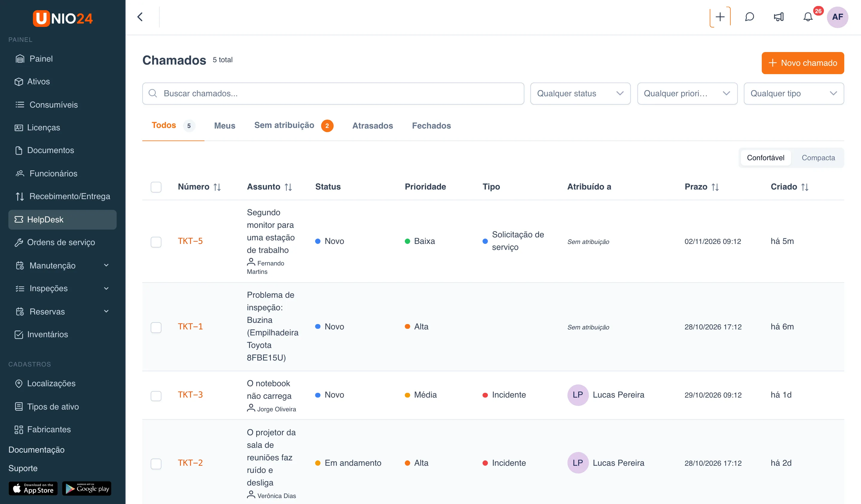Go to Funcionários in sidebar
The width and height of the screenshot is (861, 504).
(62, 174)
